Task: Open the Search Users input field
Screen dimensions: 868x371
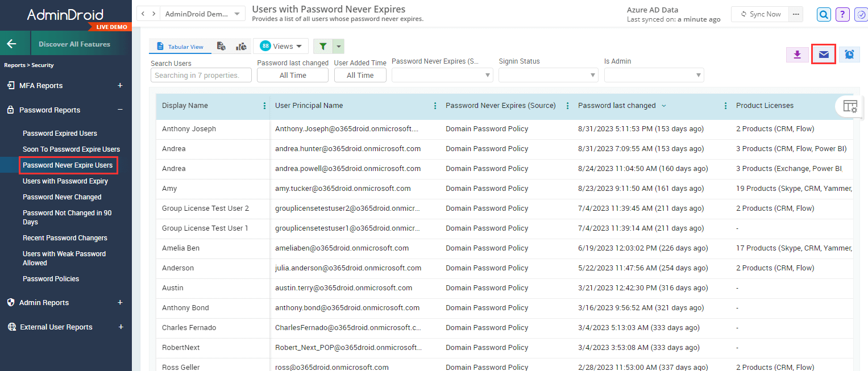Action: coord(201,74)
